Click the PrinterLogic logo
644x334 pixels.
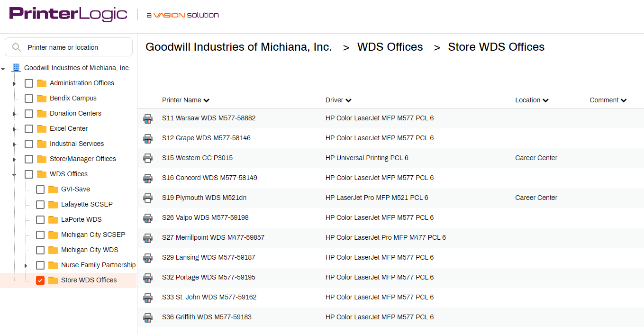68,14
